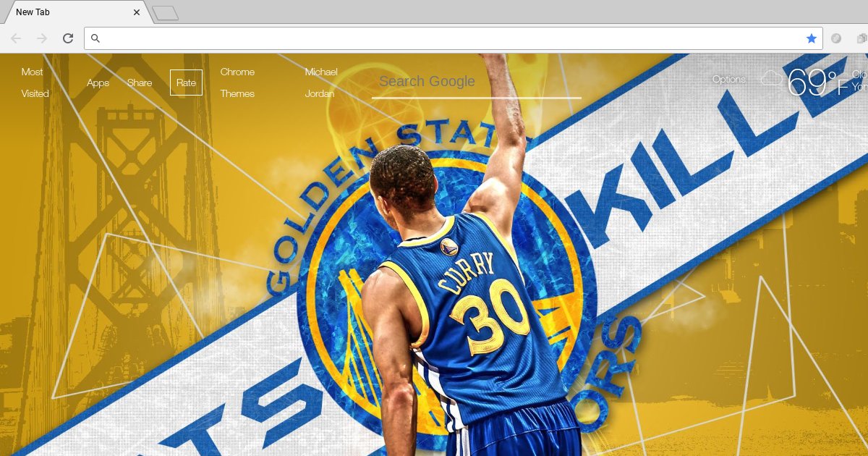
Task: Click the forward navigation arrow
Action: pos(42,38)
